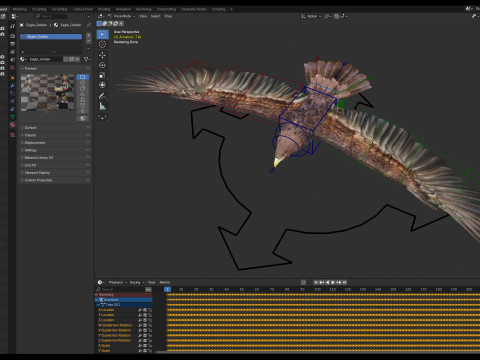This screenshot has height=360, width=480.
Task: Open the World properties tab
Action: pyautogui.click(x=13, y=68)
